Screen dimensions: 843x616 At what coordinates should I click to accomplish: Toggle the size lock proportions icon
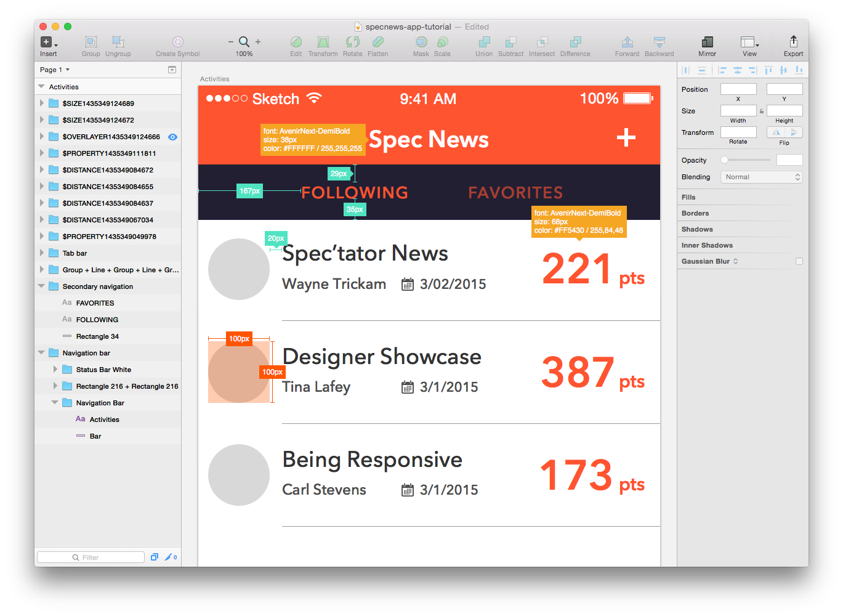pos(762,111)
